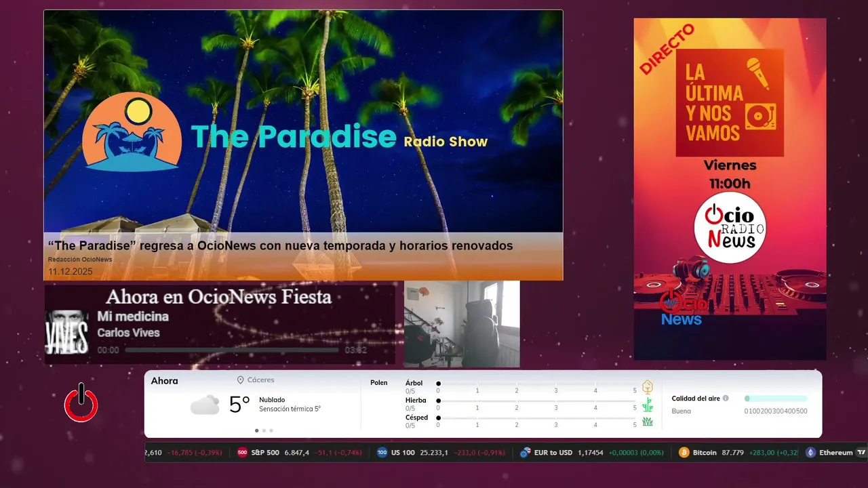The width and height of the screenshot is (868, 488).
Task: Click the turntable icon in the banner
Action: (x=759, y=117)
